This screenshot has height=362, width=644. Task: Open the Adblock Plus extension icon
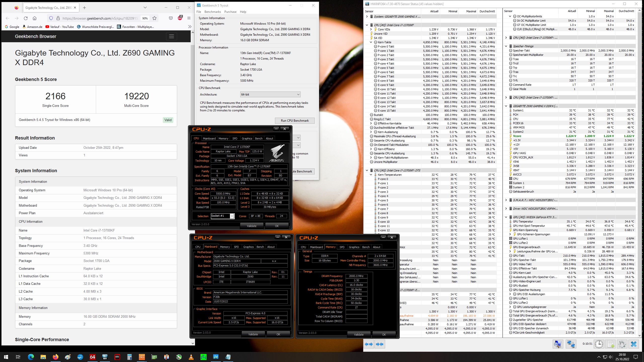point(180,18)
